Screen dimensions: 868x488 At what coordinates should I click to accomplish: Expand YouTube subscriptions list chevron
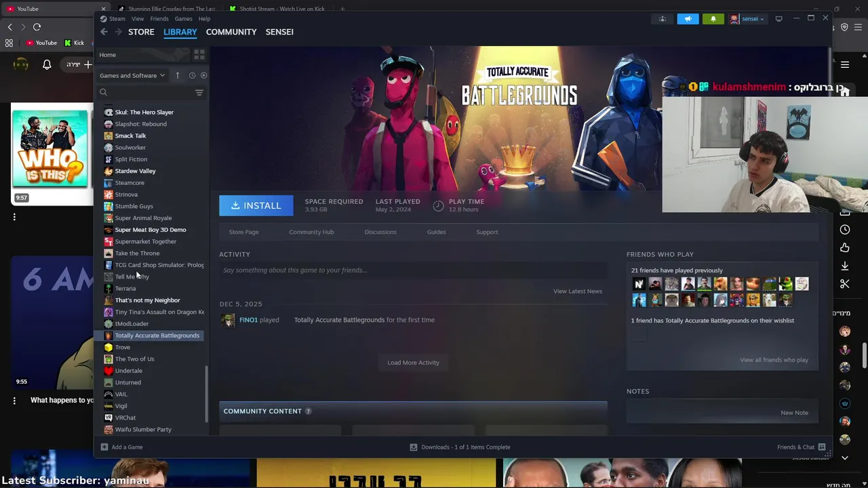coord(845,458)
